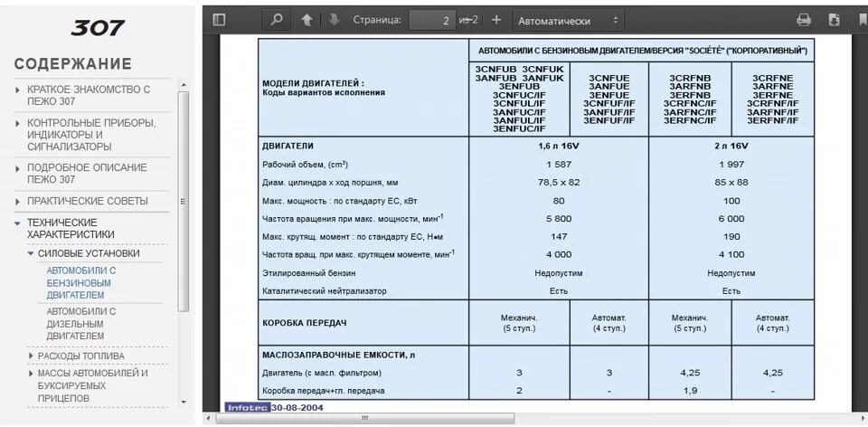Toggle the PDF viewer sidebar panel

(219, 20)
